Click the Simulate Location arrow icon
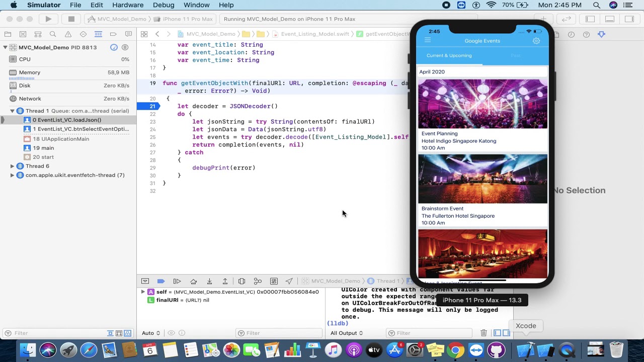 pos(289,281)
